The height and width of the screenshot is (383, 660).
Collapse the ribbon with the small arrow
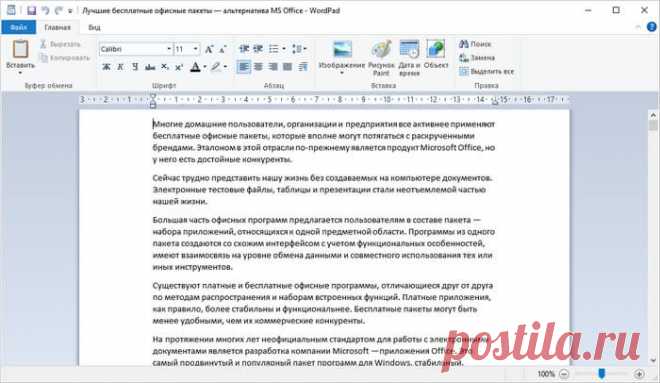(638, 27)
